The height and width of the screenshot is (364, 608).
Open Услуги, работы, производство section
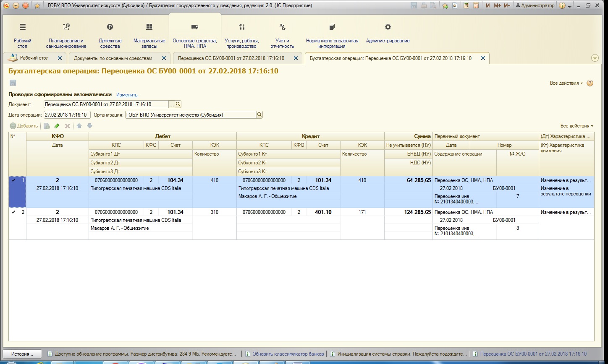point(241,35)
